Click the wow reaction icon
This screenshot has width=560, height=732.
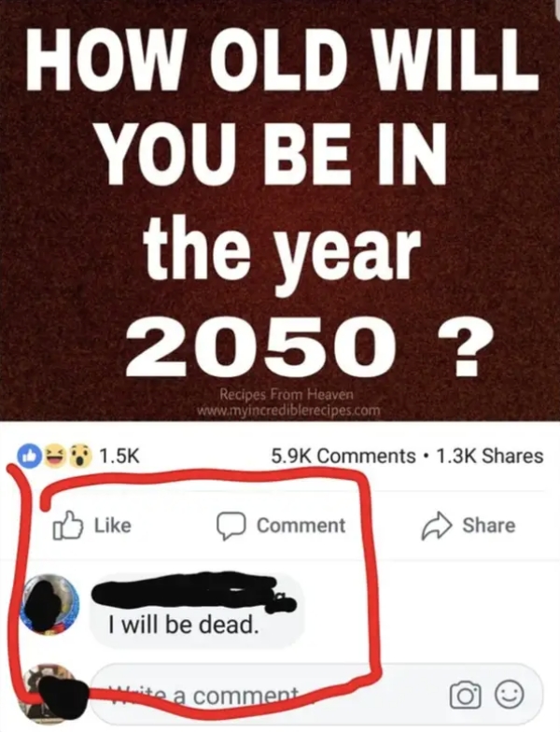[x=80, y=456]
